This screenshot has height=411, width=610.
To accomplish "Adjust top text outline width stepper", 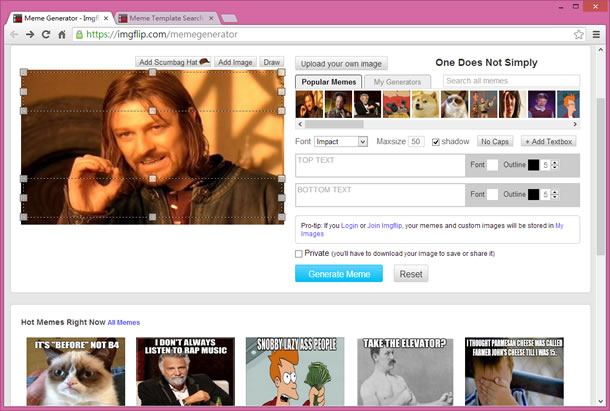I will tap(555, 165).
